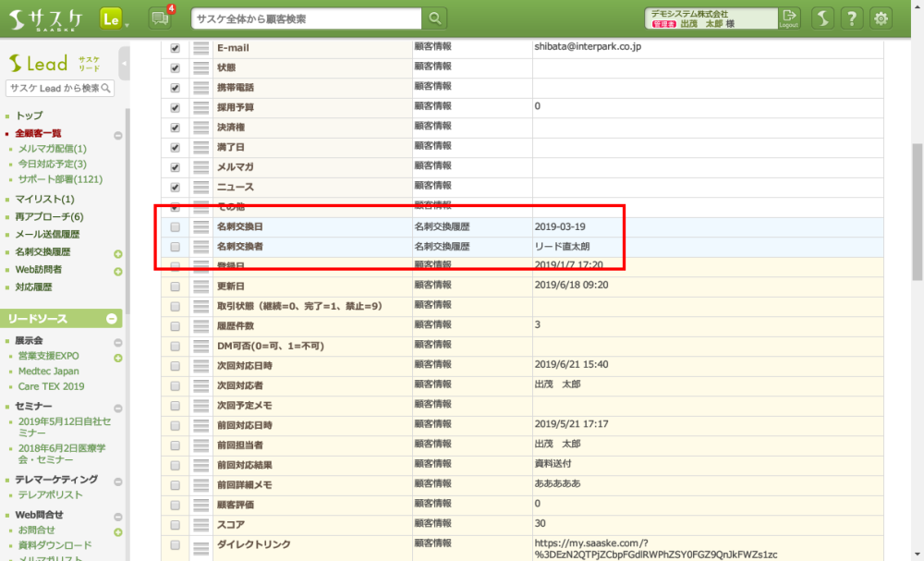This screenshot has height=561, width=924.
Task: Open メルマガ配信(1) link
Action: pyautogui.click(x=53, y=149)
